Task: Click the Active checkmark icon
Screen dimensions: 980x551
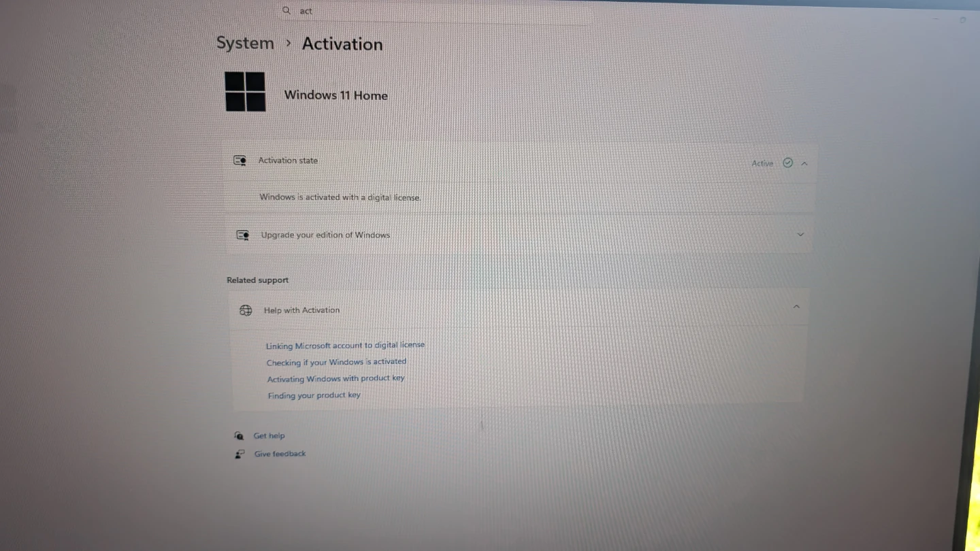Action: pos(788,163)
